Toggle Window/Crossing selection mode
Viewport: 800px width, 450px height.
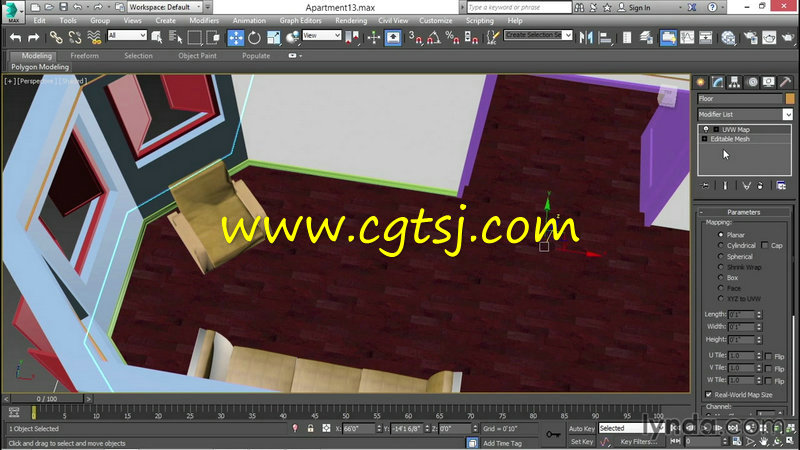pyautogui.click(x=213, y=37)
